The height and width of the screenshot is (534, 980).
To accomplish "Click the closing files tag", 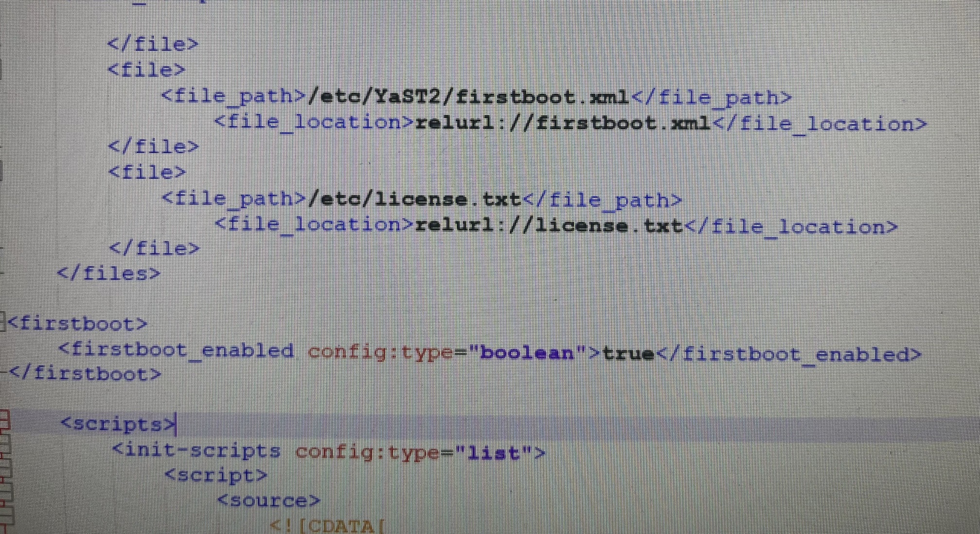I will [108, 274].
